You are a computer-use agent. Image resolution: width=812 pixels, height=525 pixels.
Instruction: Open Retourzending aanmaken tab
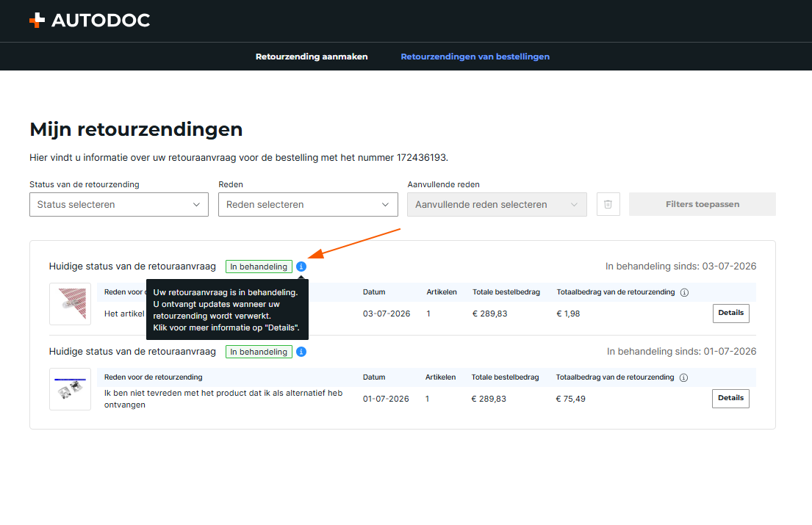pos(312,57)
